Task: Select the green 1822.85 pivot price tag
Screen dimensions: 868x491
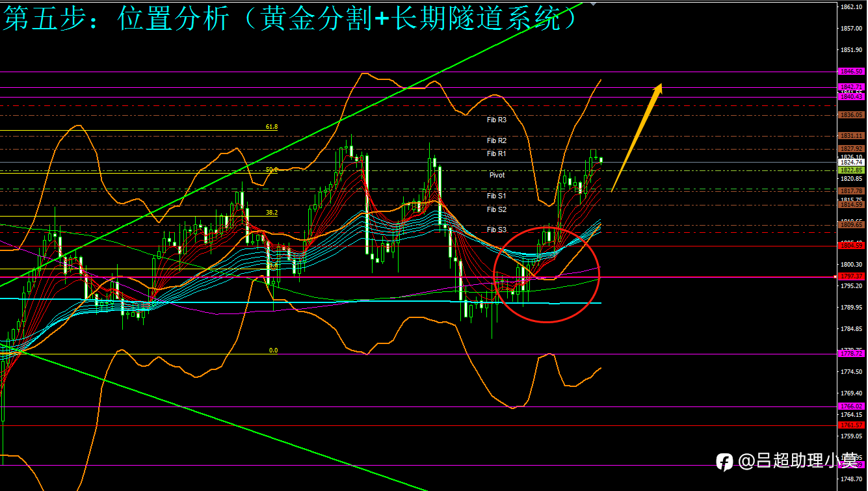Action: 851,170
